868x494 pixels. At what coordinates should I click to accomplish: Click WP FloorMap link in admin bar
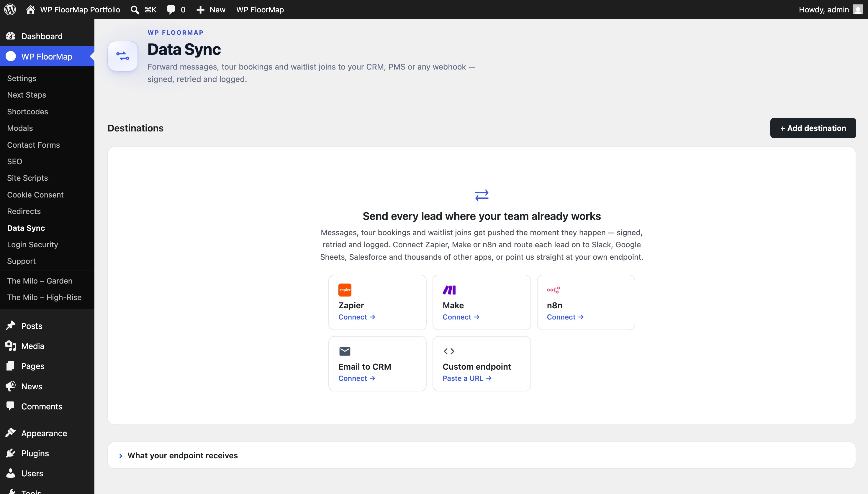tap(260, 9)
